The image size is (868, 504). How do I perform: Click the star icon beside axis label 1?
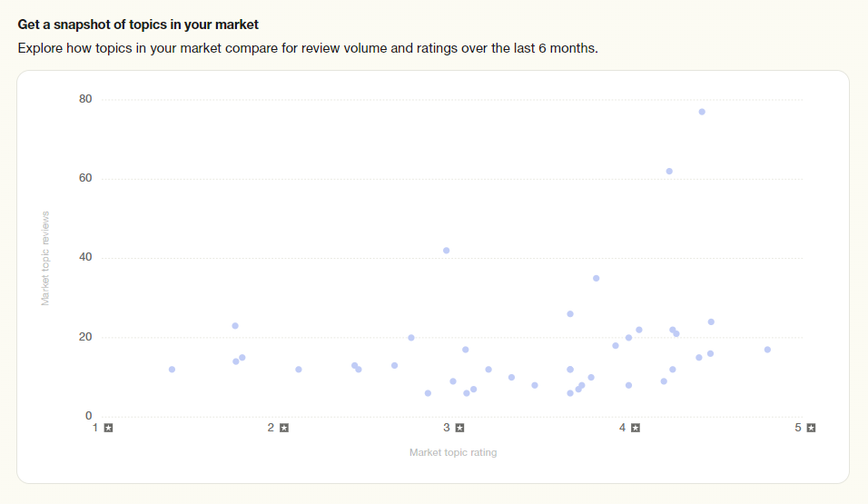pos(109,428)
